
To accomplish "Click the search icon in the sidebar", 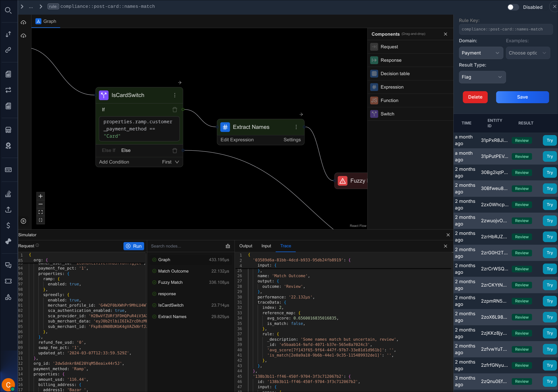I will 8,10.
